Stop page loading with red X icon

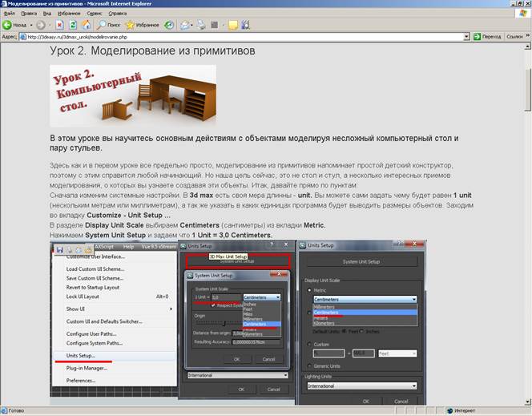60,25
